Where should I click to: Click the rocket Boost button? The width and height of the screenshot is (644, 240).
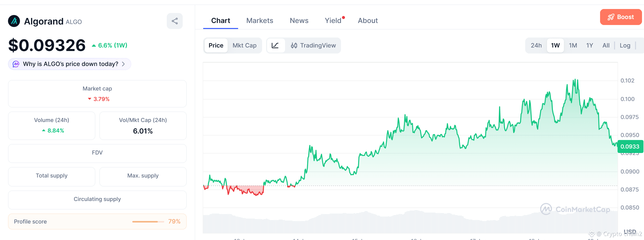pos(621,17)
